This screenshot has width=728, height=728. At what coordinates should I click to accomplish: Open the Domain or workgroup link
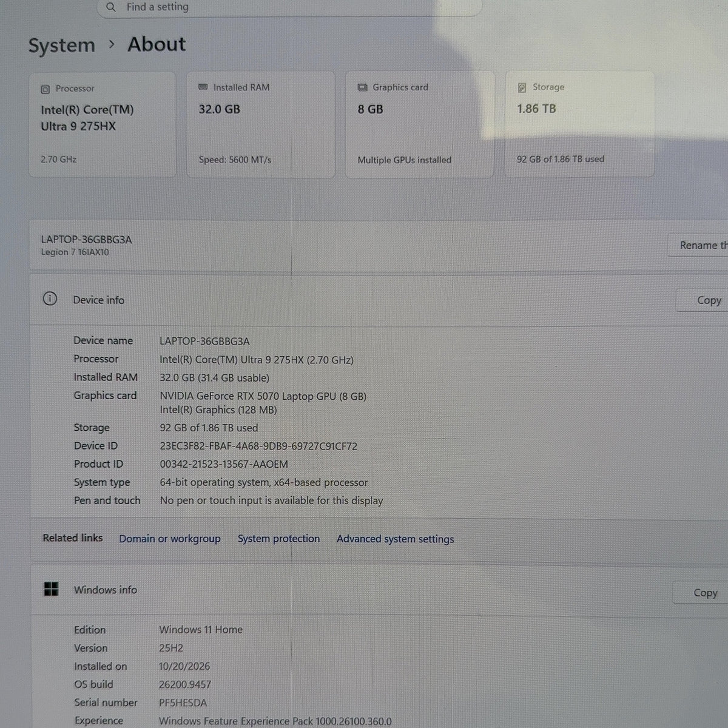tap(170, 539)
